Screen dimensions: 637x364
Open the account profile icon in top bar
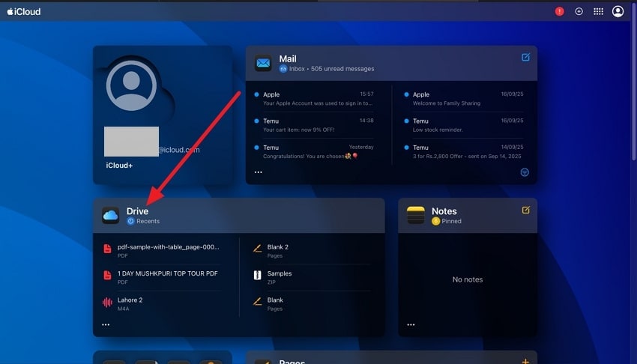[618, 11]
